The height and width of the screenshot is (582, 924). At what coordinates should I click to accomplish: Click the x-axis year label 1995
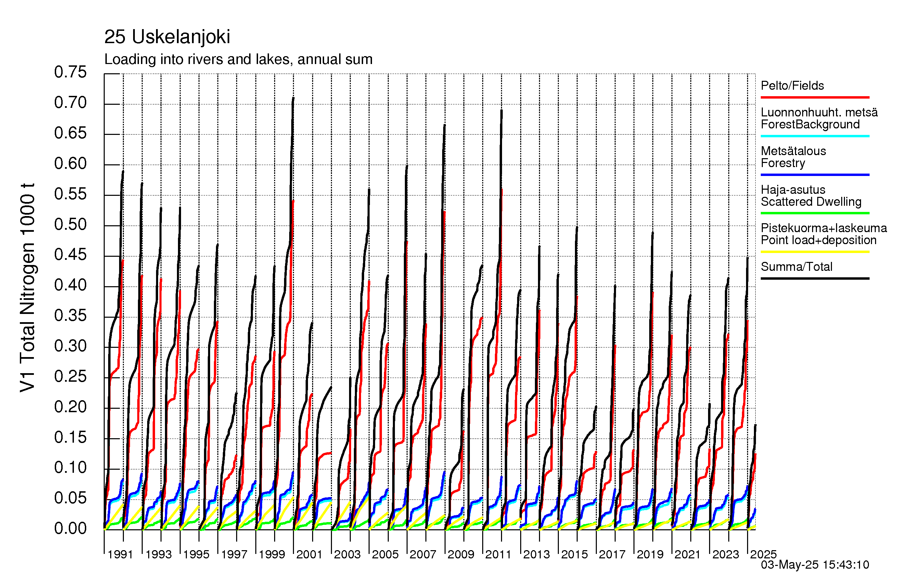(x=196, y=554)
